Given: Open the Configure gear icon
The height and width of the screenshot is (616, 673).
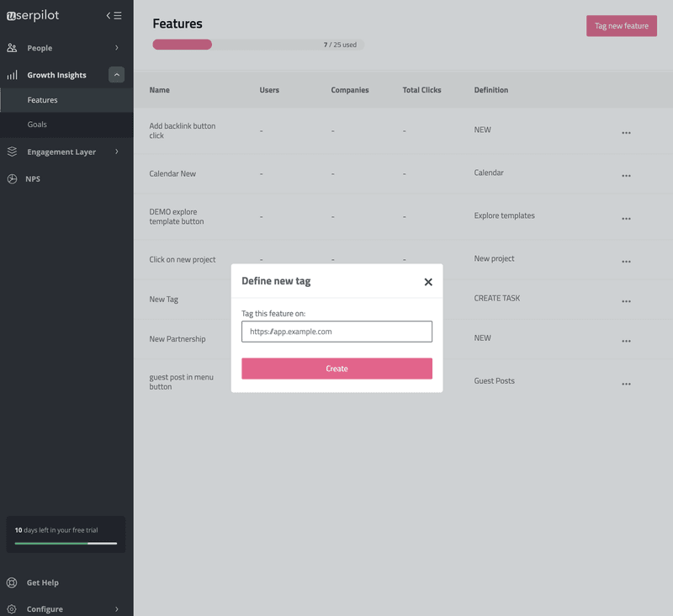Looking at the screenshot, I should (x=13, y=608).
